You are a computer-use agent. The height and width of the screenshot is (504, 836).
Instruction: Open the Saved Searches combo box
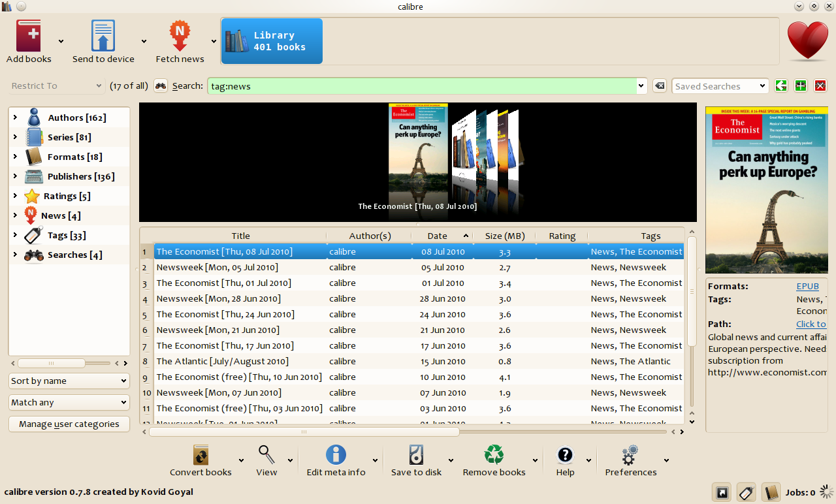click(720, 86)
